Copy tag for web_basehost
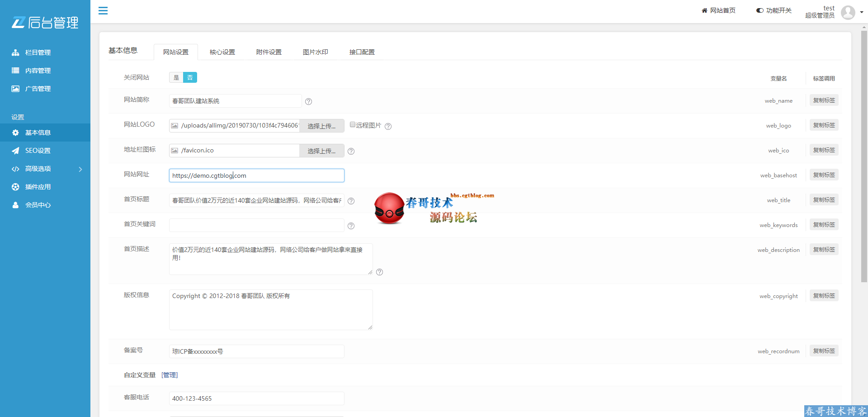Image resolution: width=868 pixels, height=417 pixels. click(824, 175)
